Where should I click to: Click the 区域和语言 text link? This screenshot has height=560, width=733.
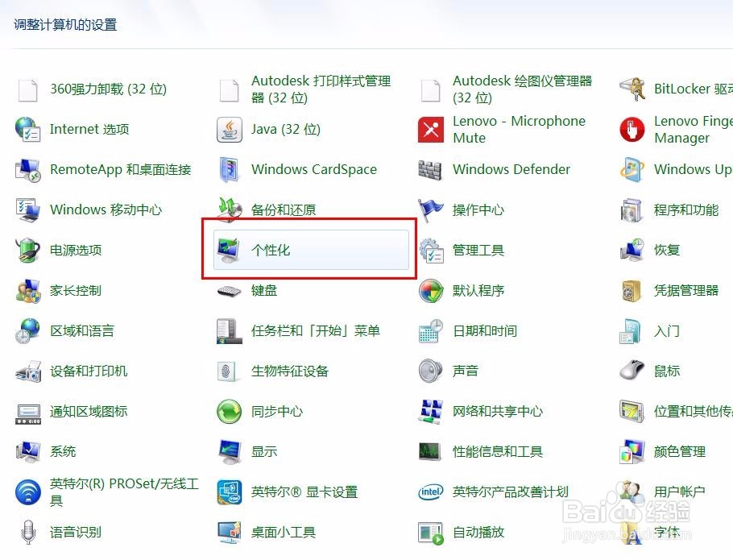coord(82,331)
